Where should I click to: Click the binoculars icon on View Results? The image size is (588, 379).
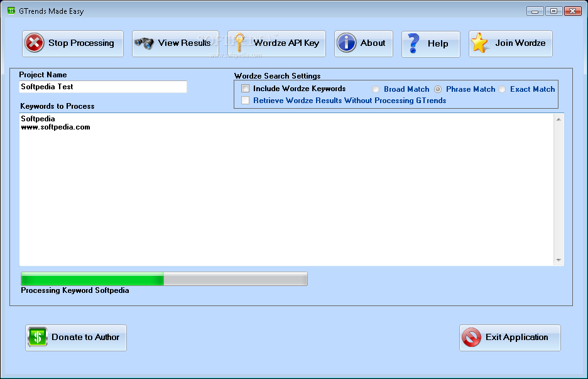pyautogui.click(x=144, y=43)
